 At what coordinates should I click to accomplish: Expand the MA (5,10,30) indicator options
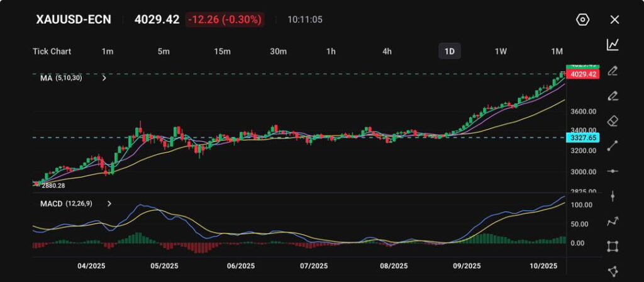104,78
